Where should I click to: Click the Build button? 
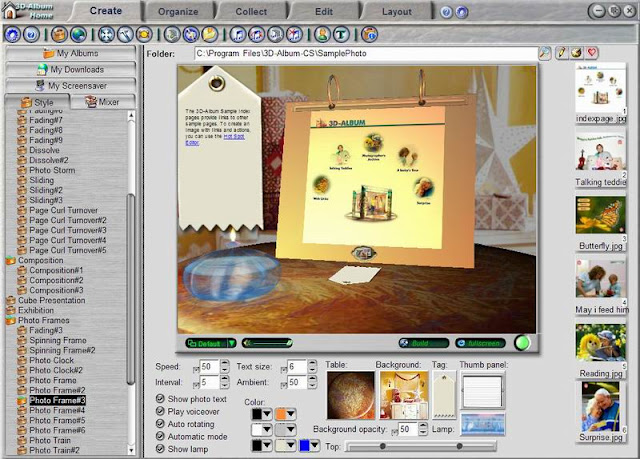pyautogui.click(x=424, y=343)
